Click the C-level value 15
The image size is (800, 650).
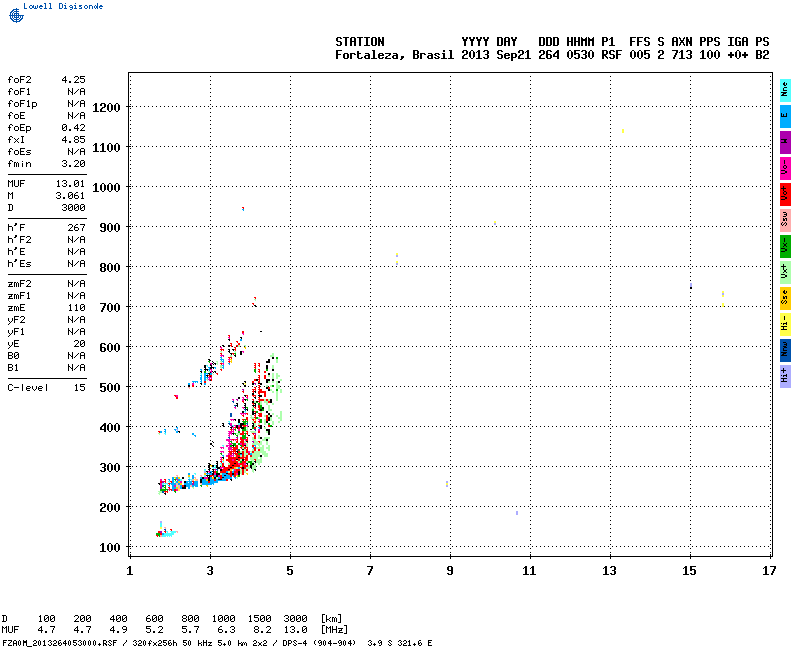click(x=79, y=387)
